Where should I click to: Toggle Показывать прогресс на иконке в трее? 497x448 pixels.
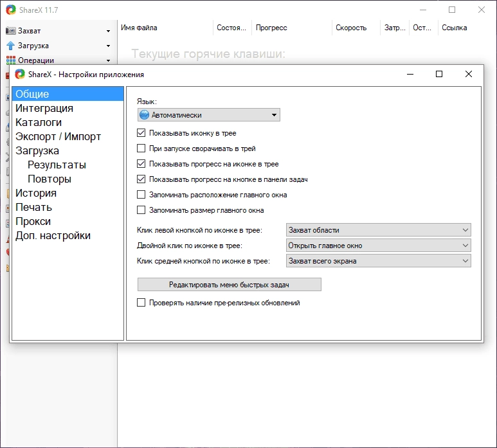tap(141, 164)
